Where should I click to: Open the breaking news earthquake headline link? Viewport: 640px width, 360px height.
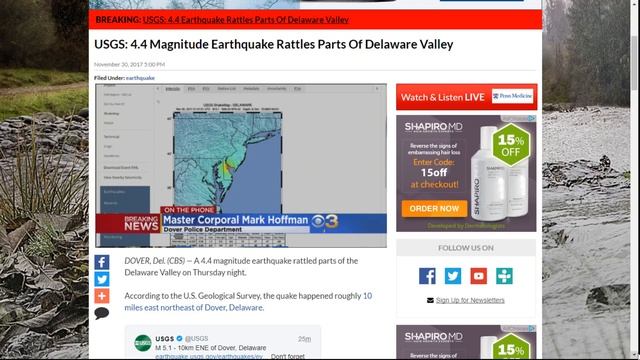245,20
